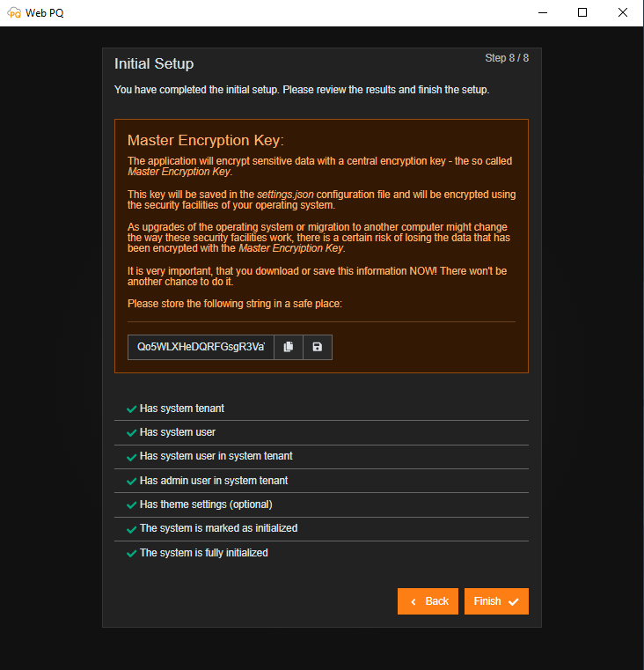This screenshot has width=644, height=670.
Task: Click the Web PQ logo in the title bar
Action: click(x=14, y=13)
